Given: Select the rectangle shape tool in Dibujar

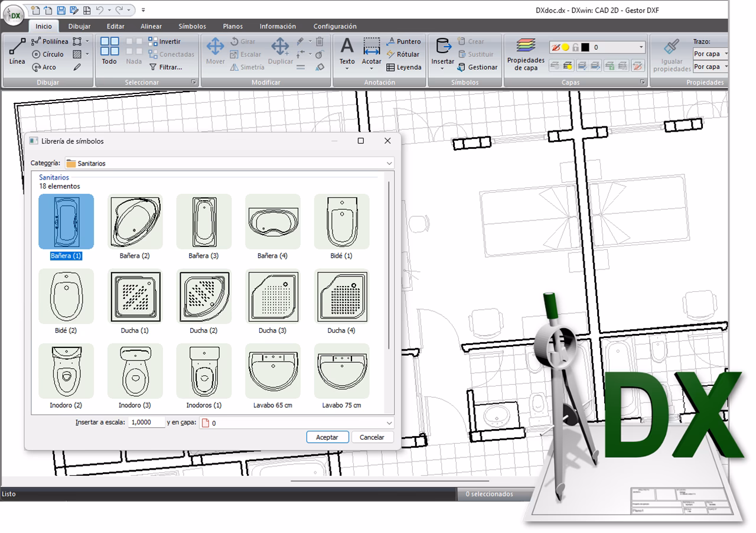Looking at the screenshot, I should point(77,41).
